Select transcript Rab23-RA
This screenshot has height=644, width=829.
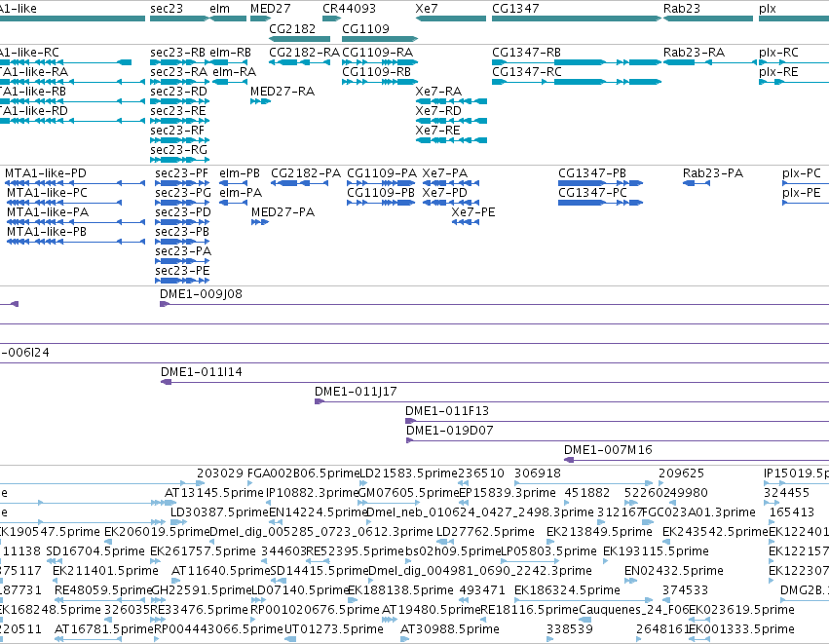pos(694,53)
